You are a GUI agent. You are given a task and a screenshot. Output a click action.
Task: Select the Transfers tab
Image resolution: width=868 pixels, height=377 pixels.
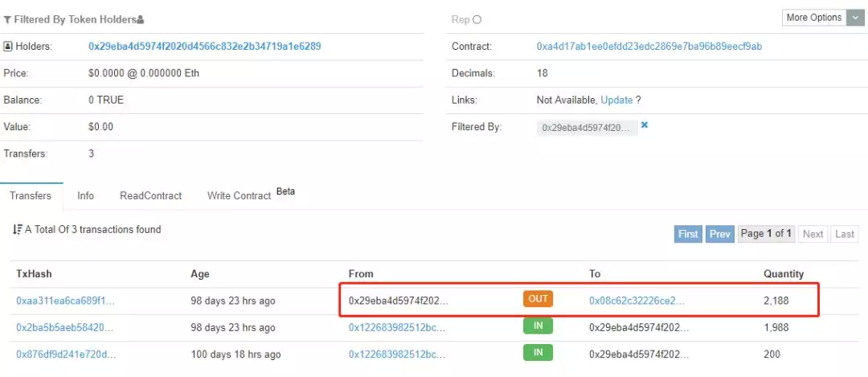[x=31, y=196]
